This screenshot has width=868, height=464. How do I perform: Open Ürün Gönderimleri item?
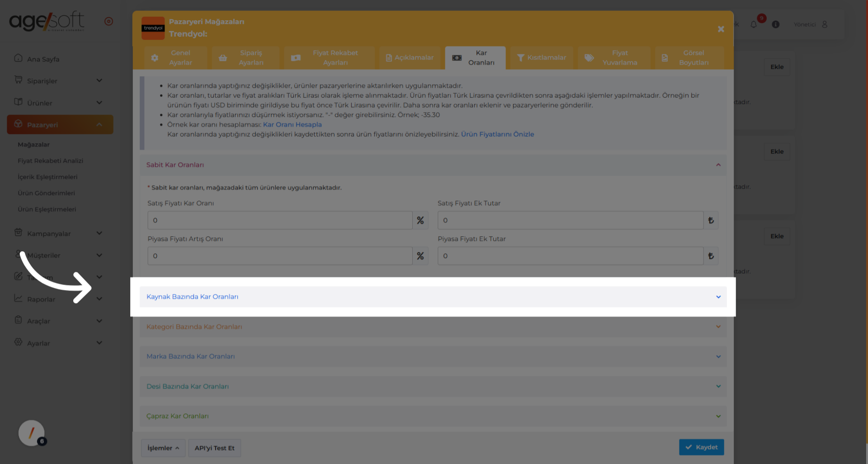click(47, 193)
